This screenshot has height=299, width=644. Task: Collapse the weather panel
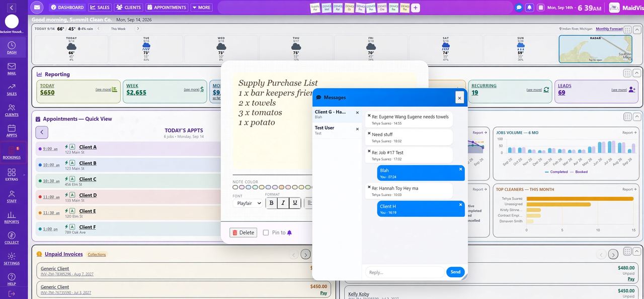(x=636, y=30)
